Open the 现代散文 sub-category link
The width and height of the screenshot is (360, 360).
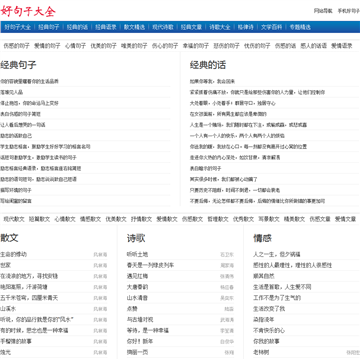(14, 219)
